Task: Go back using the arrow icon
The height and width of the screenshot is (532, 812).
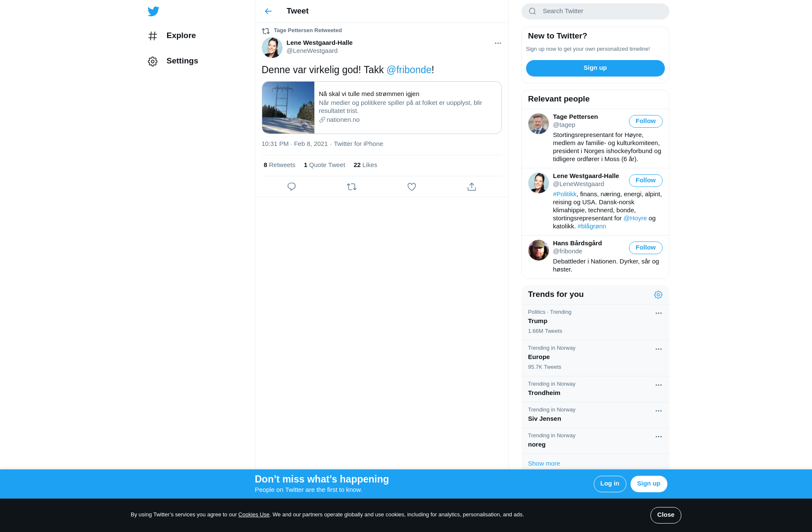Action: tap(268, 11)
